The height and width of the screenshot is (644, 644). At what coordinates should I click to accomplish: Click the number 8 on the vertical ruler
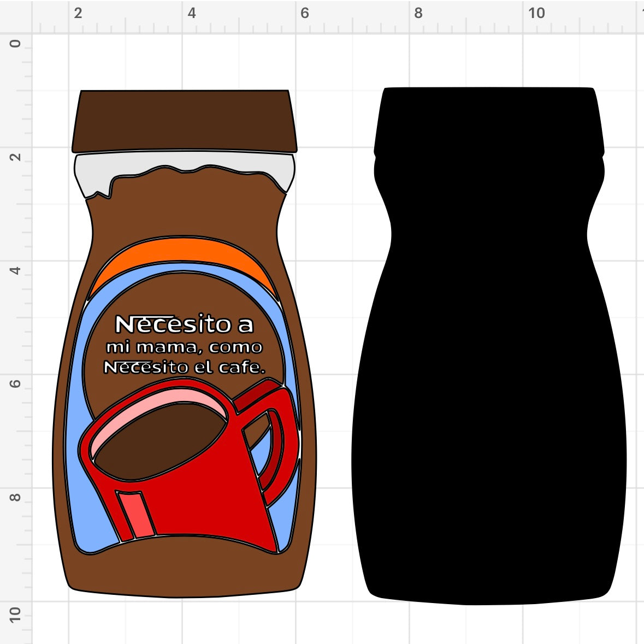14,498
